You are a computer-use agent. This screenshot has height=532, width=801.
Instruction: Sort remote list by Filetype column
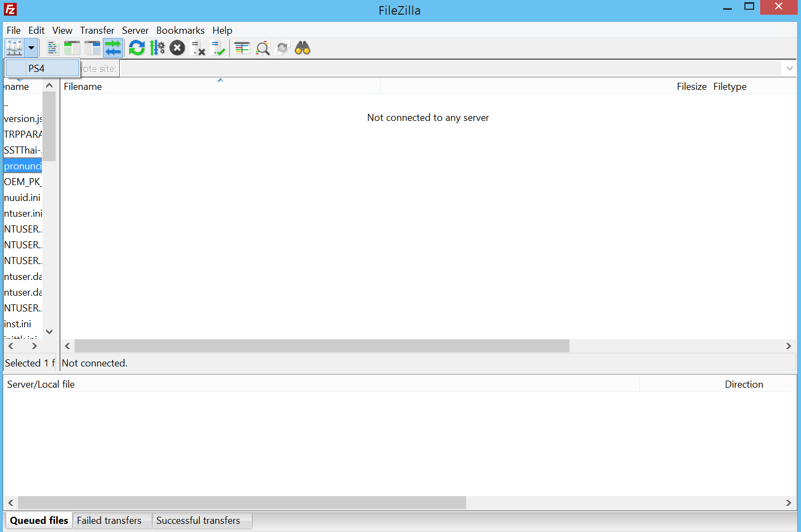point(753,87)
